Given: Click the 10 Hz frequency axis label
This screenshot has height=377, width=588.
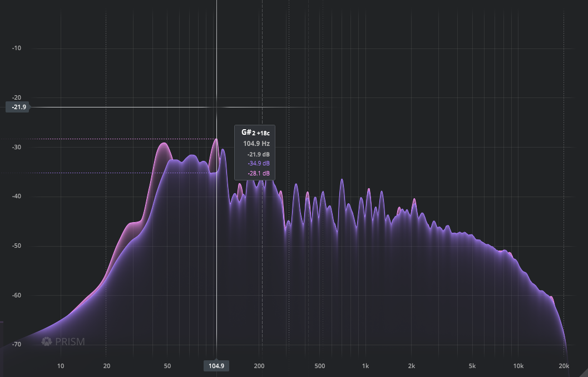Looking at the screenshot, I should 61,366.
